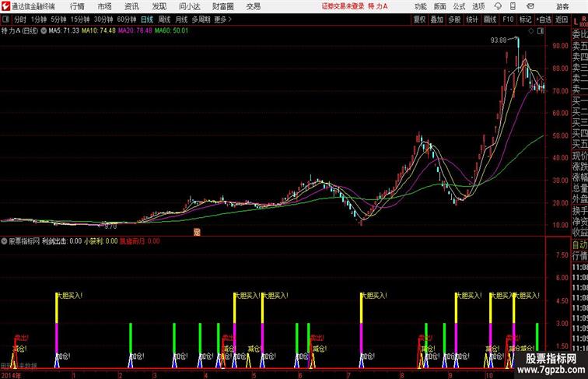Click the red R icon in right panel

pyautogui.click(x=583, y=19)
